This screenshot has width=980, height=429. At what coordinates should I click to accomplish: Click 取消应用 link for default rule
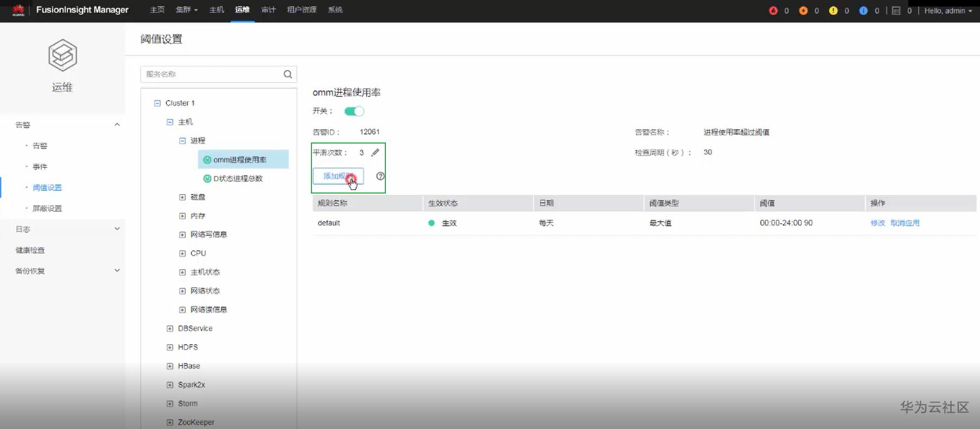905,223
